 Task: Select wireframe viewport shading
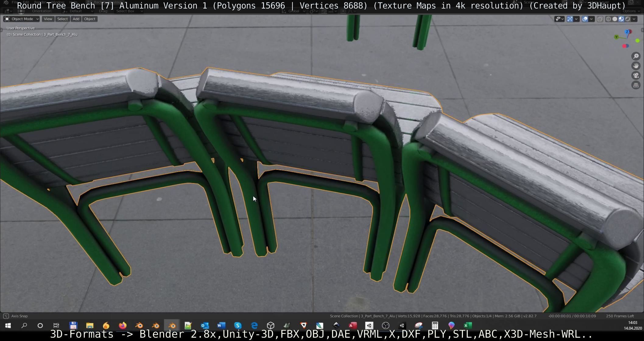click(x=608, y=19)
